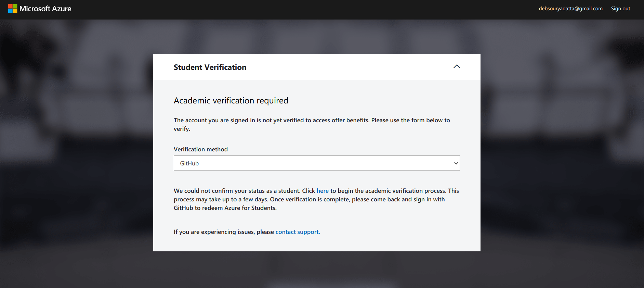Click the 'Academic verification required' heading
This screenshot has width=644, height=288.
click(231, 100)
